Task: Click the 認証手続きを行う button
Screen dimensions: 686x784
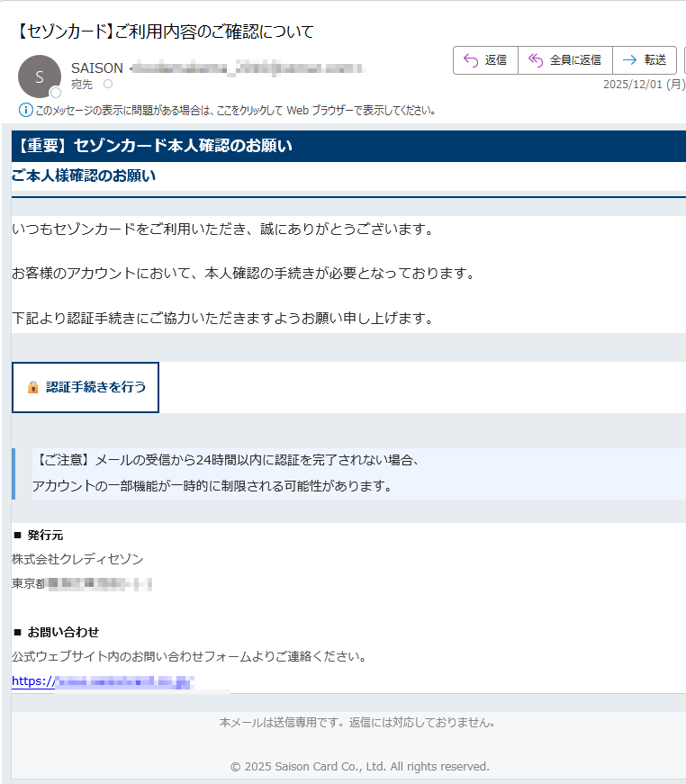Action: point(86,387)
